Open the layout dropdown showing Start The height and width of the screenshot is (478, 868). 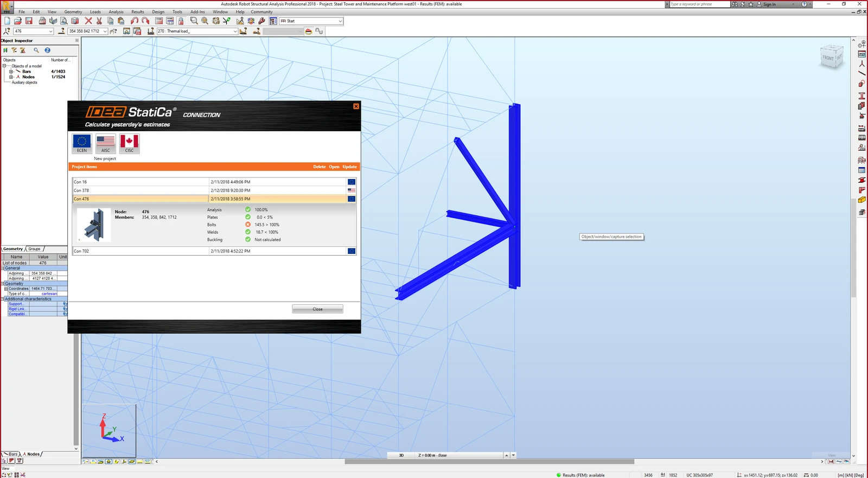tap(340, 21)
